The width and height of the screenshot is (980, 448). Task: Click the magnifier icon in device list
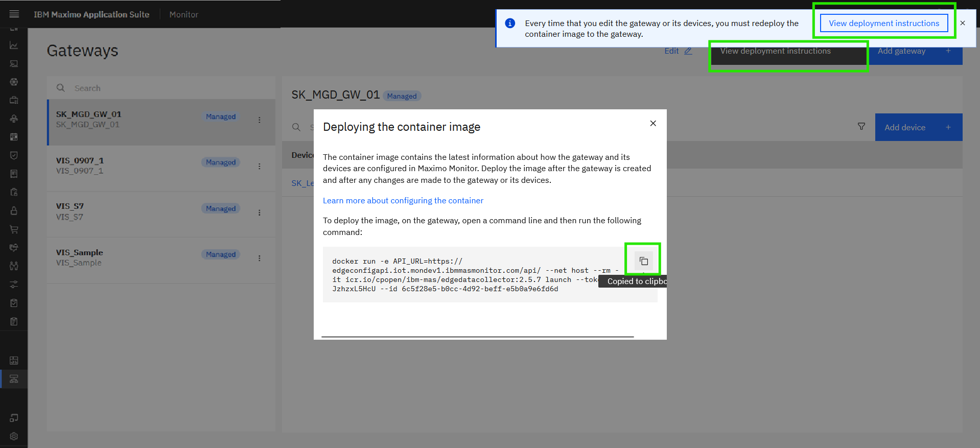[x=296, y=127]
